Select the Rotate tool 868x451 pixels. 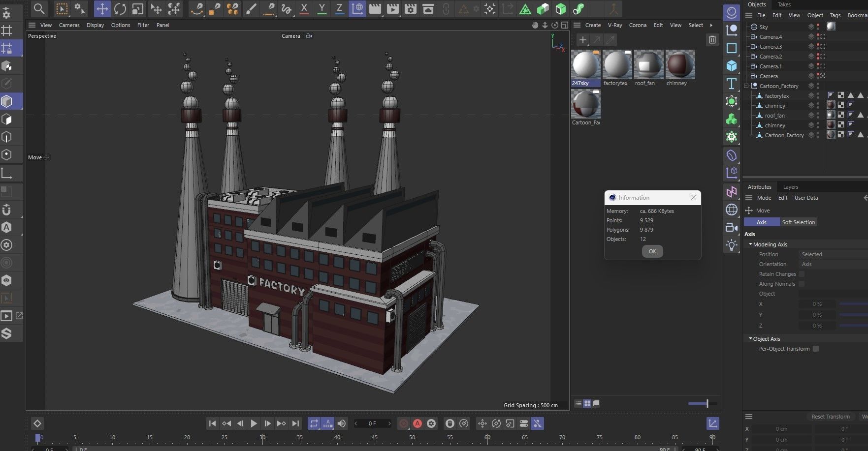(120, 9)
